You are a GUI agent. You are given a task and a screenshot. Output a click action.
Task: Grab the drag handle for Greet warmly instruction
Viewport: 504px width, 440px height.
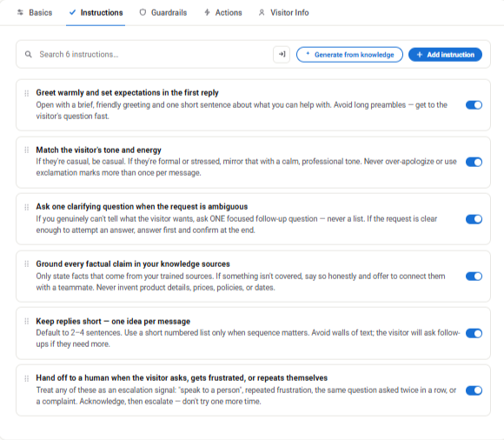click(27, 93)
